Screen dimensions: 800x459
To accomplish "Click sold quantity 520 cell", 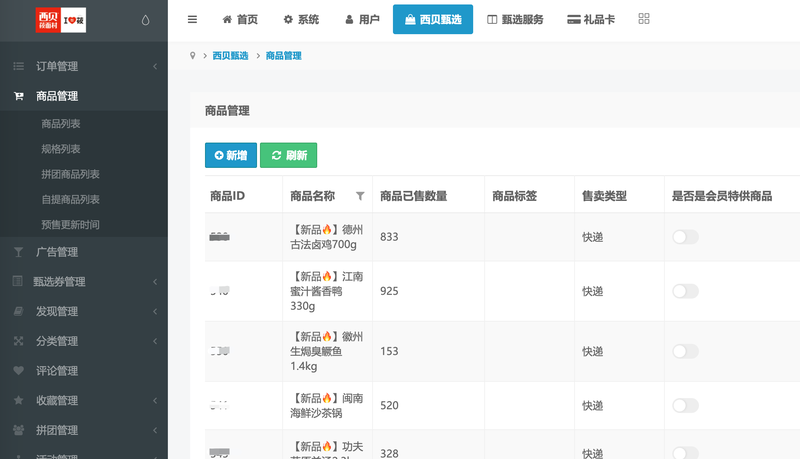I will point(389,405).
